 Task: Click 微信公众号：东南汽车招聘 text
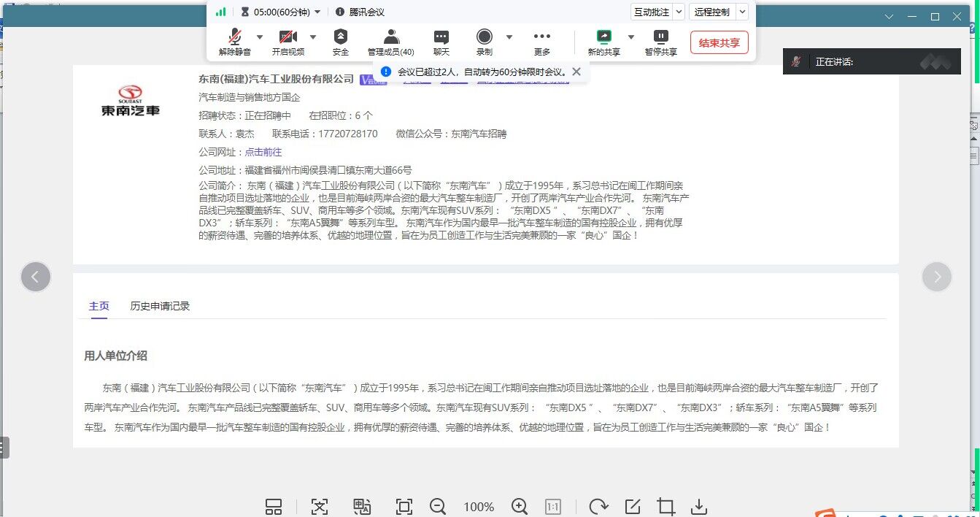(451, 134)
